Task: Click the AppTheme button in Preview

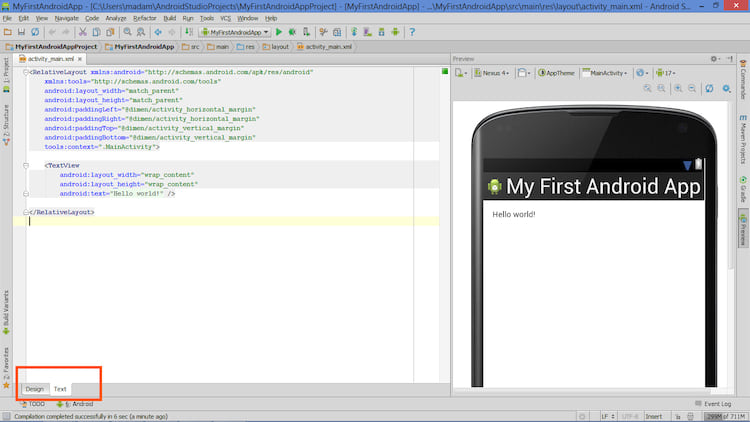Action: 555,73
